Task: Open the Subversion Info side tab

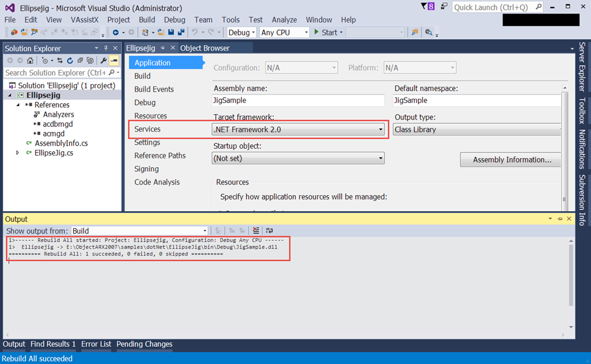Action: [x=582, y=200]
